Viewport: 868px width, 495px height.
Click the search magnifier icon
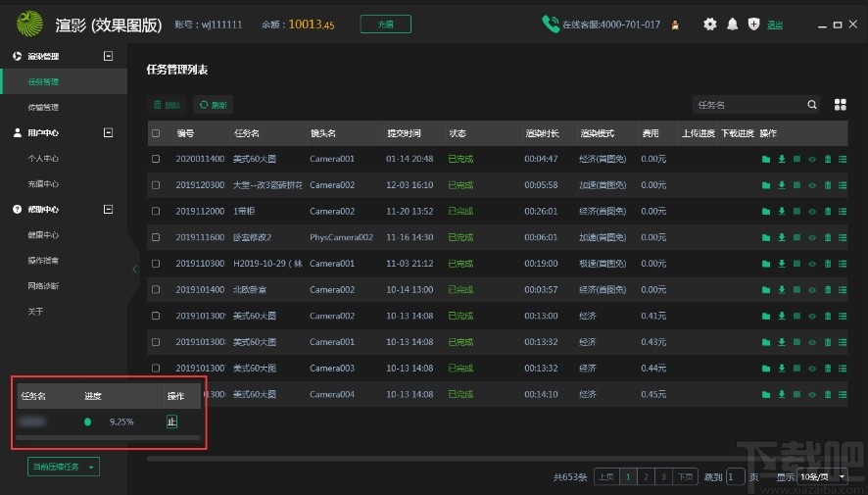click(812, 105)
